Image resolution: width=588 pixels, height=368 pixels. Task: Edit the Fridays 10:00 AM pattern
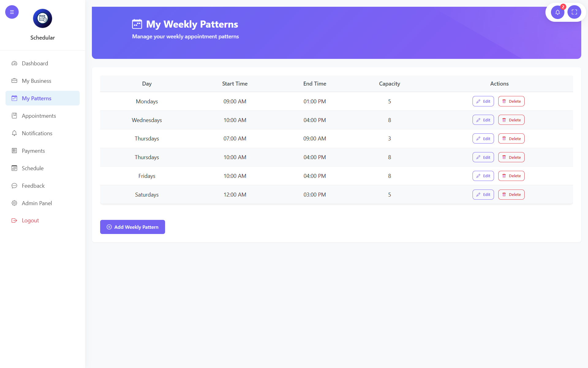point(483,176)
